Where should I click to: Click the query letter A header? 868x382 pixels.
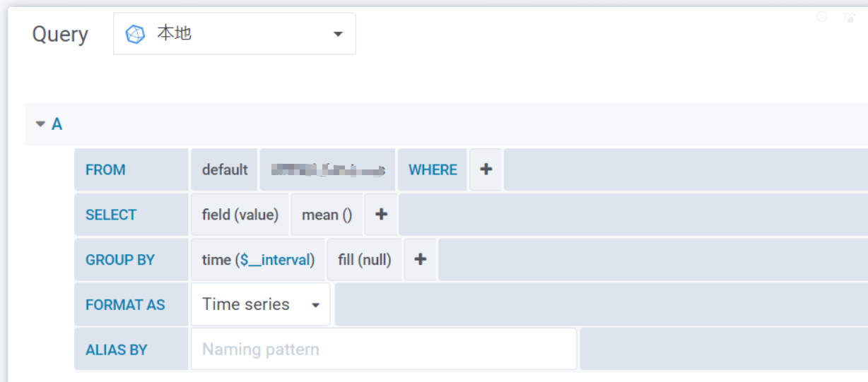click(57, 124)
